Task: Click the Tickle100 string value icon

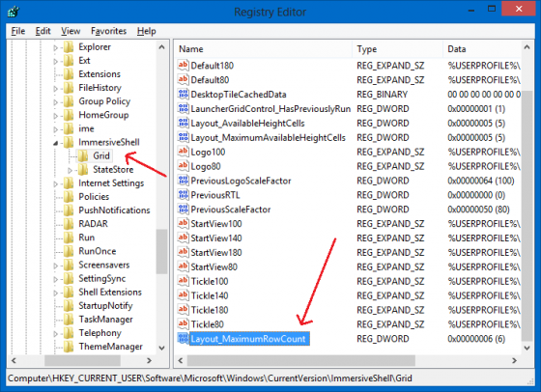Action: click(183, 281)
